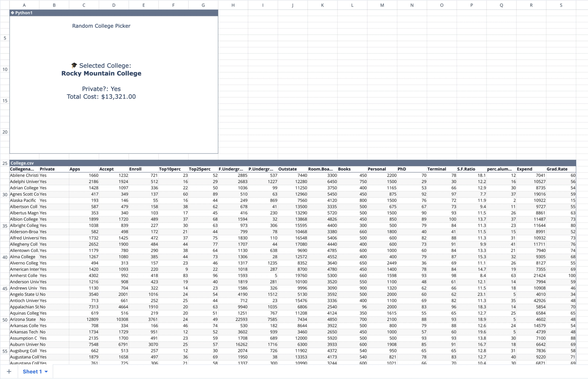
Task: Select the Alaska Pacific cell
Action: pos(24,200)
